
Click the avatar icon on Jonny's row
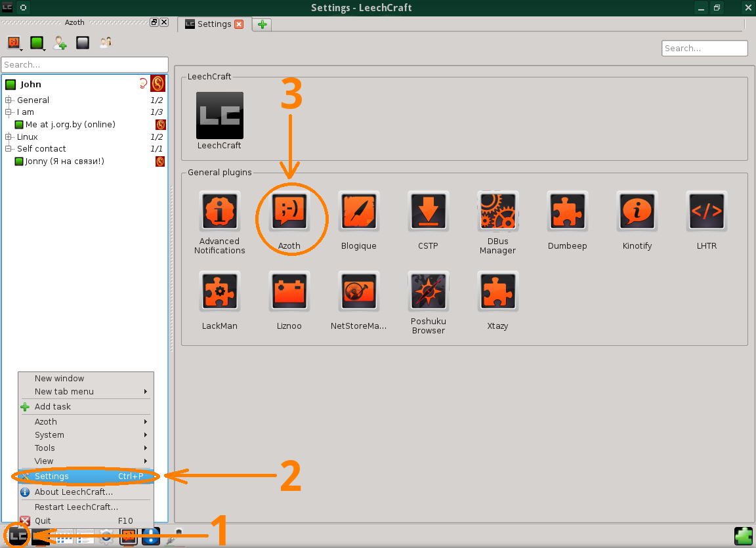tap(160, 161)
